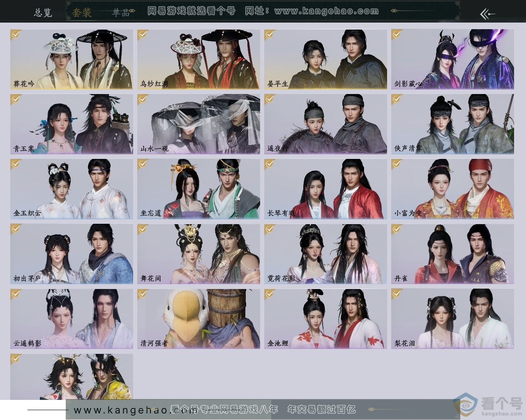This screenshot has width=526, height=420.
Task: Open the 初出茅庐 outfit card
Action: (72, 254)
